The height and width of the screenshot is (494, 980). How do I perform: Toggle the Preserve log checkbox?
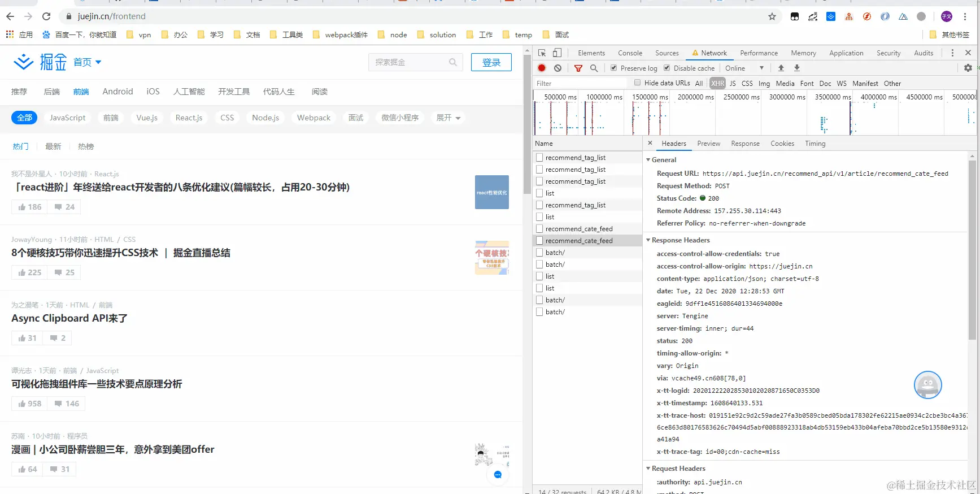pos(613,68)
